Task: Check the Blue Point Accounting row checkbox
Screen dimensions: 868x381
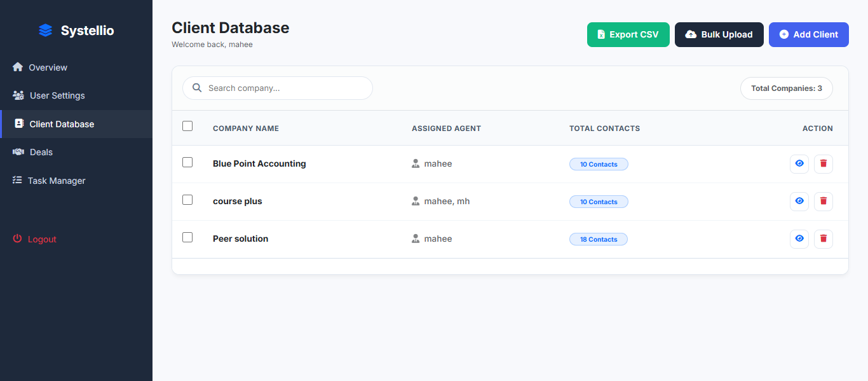Action: [x=187, y=162]
